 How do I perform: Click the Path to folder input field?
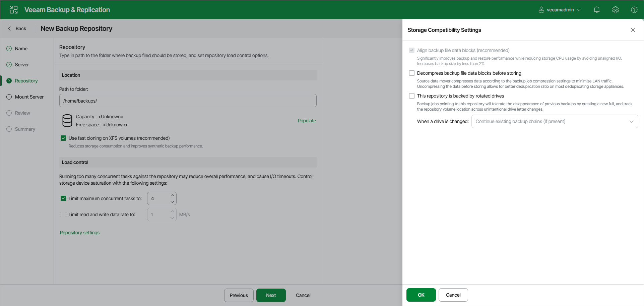pyautogui.click(x=188, y=101)
